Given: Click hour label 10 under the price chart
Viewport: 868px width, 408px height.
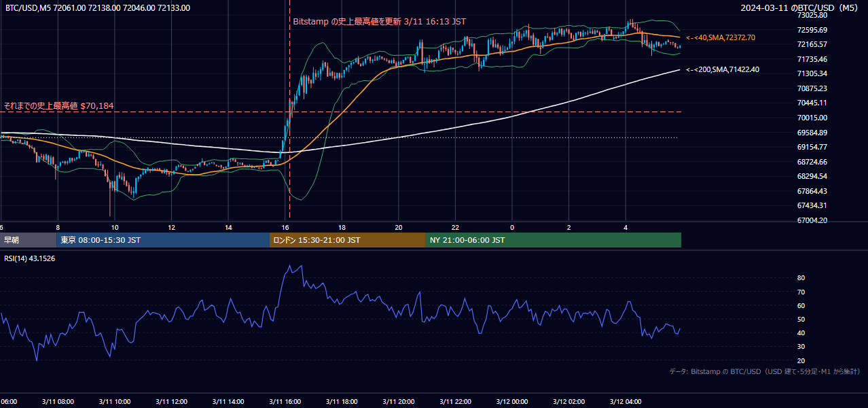Looking at the screenshot, I should pyautogui.click(x=115, y=227).
